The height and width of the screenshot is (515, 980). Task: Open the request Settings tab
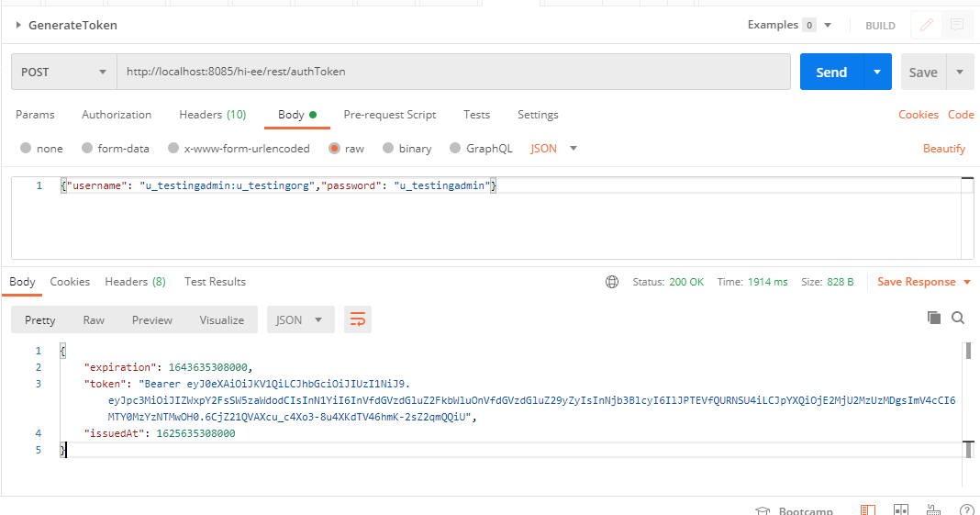click(538, 115)
